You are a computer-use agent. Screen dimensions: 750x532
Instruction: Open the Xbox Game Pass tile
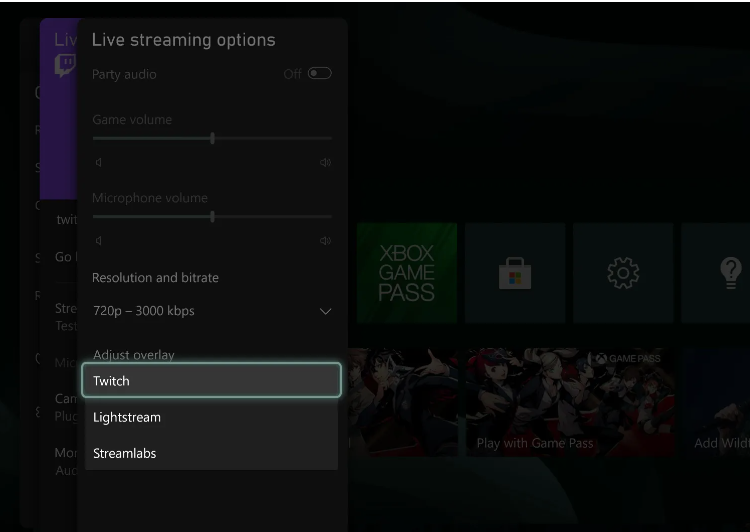click(x=407, y=273)
